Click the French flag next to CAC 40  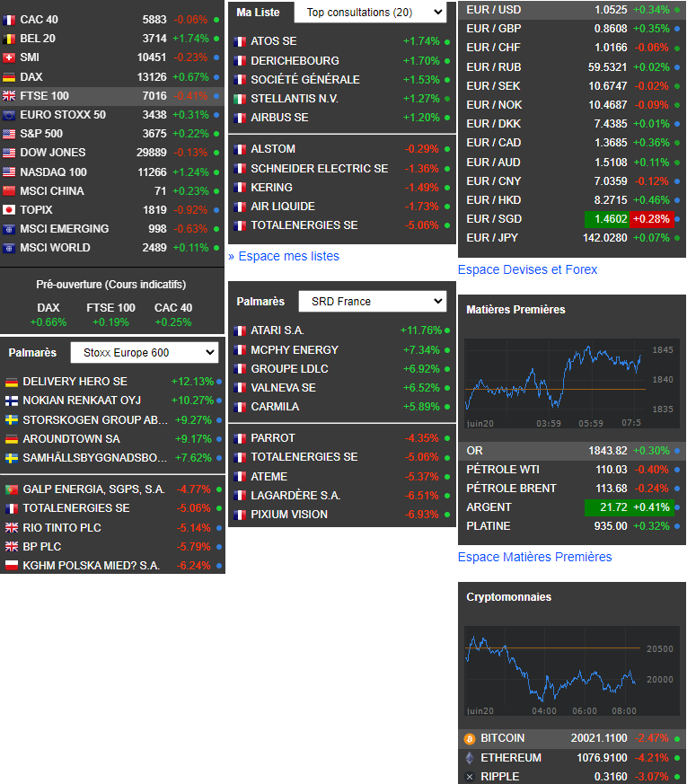point(9,20)
